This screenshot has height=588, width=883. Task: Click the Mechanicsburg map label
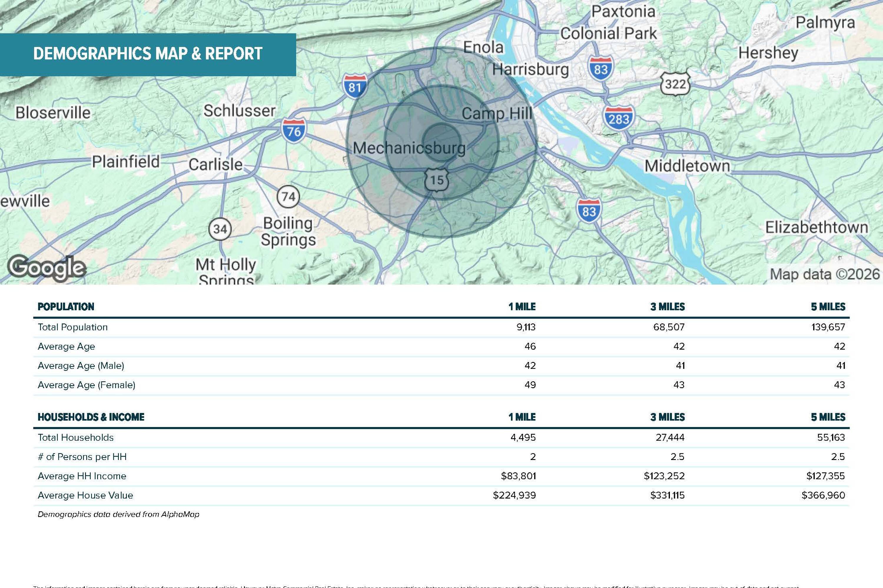point(409,148)
